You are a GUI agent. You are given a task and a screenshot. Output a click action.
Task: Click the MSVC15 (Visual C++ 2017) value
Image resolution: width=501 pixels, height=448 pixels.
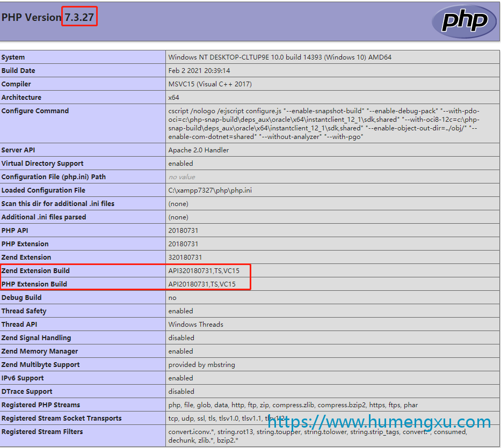coord(210,84)
